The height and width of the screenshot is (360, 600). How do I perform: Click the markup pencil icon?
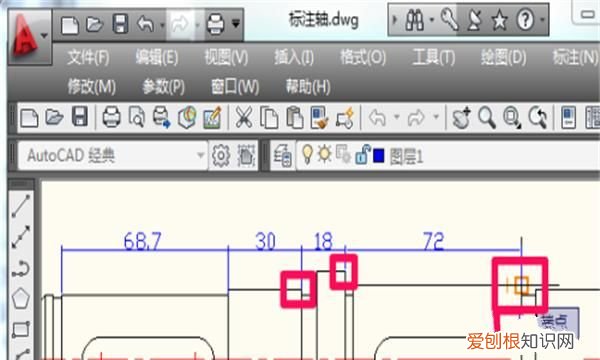(x=212, y=117)
